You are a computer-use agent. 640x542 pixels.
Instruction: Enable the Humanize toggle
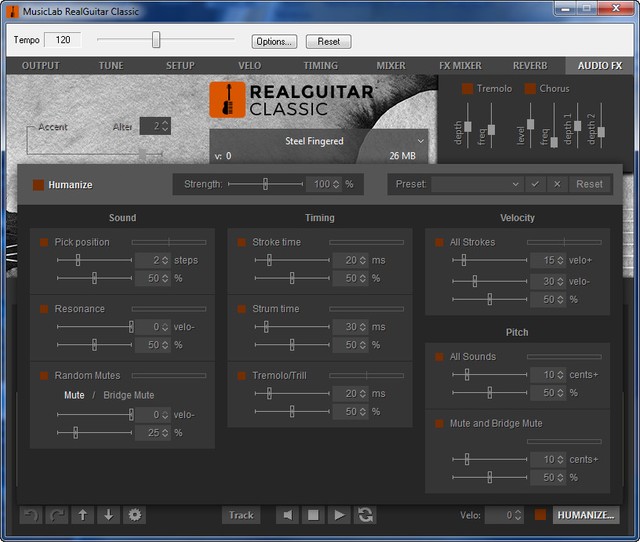click(39, 185)
